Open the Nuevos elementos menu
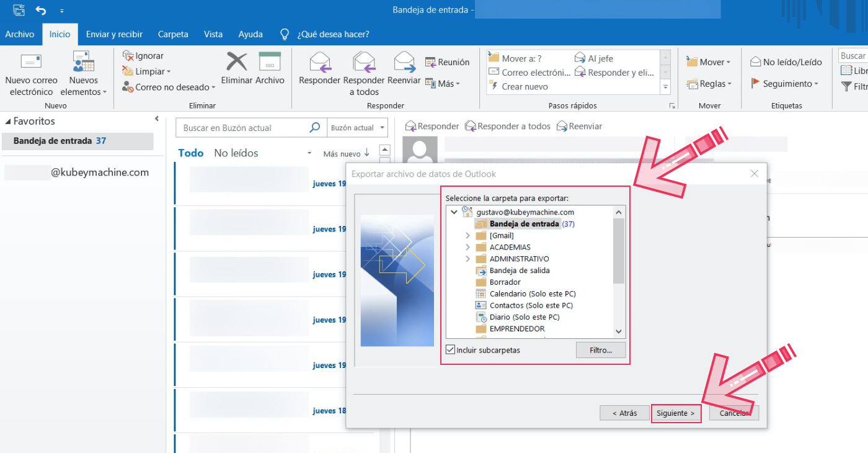Viewport: 868px width, 453px height. (x=83, y=74)
